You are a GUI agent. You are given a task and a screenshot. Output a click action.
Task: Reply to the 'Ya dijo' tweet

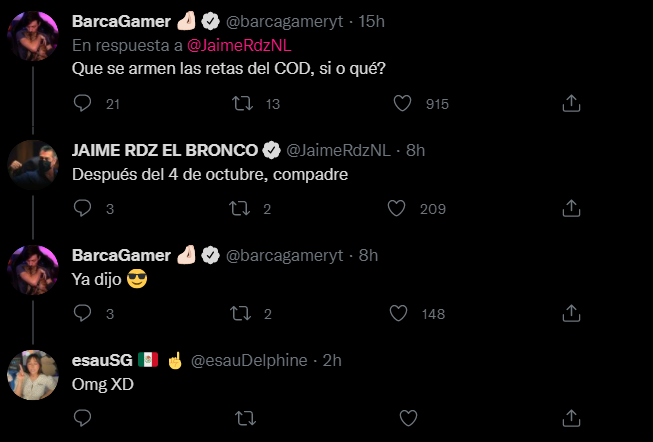click(x=84, y=313)
